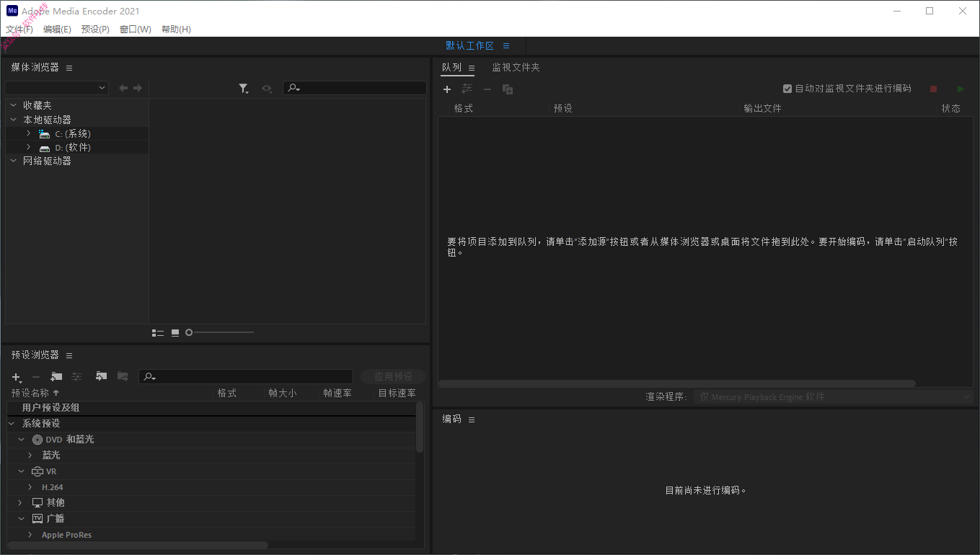The width and height of the screenshot is (980, 555).
Task: Open the file type filter funnel
Action: pyautogui.click(x=244, y=89)
